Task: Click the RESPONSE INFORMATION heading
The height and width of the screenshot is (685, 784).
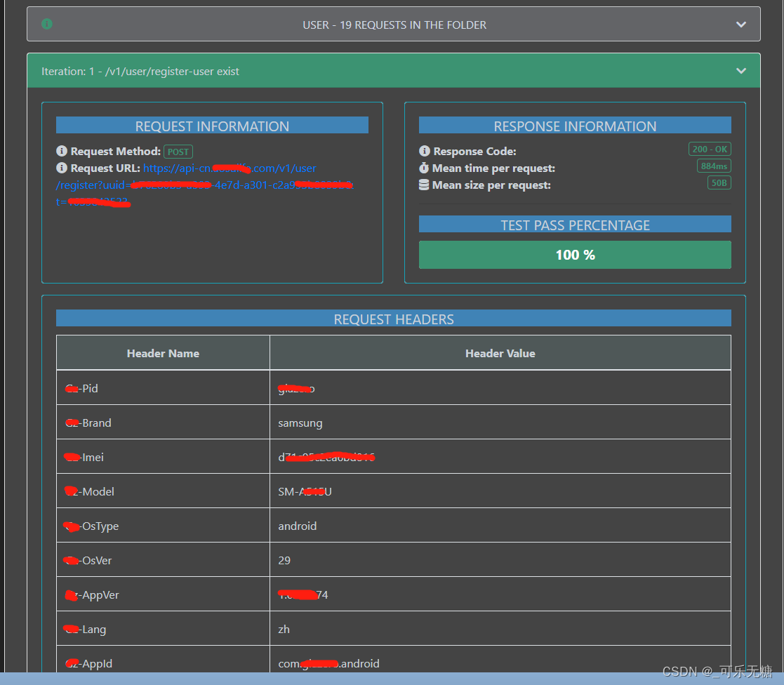Action: tap(575, 126)
